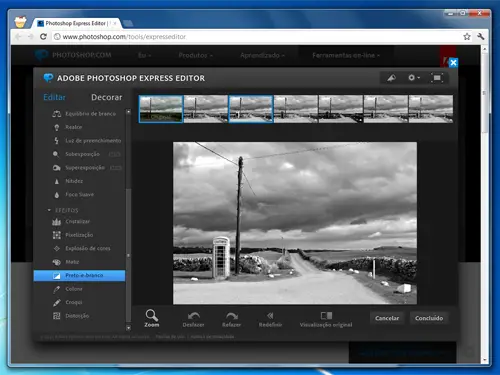This screenshot has height=375, width=500.
Task: Reset edits with Redefinir
Action: point(270,319)
